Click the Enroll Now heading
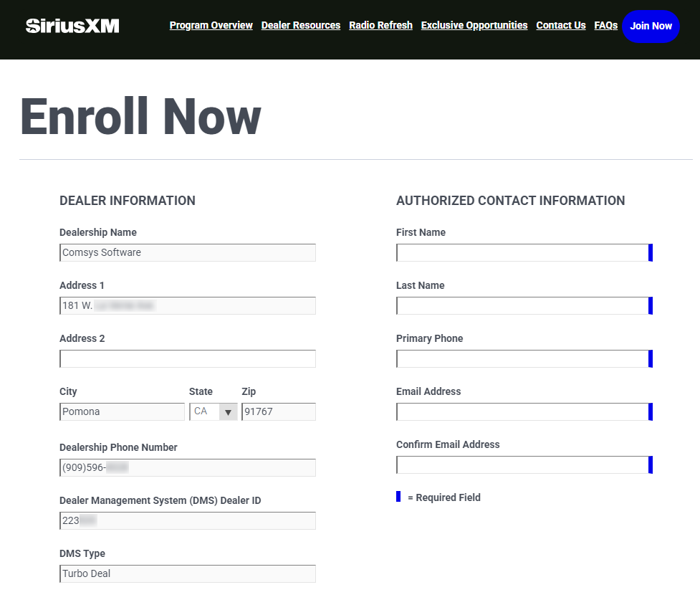Viewport: 700px width, 610px height. 140,117
